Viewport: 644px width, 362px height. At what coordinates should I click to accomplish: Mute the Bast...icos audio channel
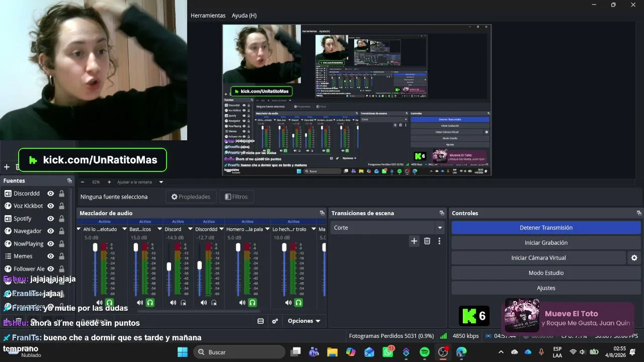point(140,303)
